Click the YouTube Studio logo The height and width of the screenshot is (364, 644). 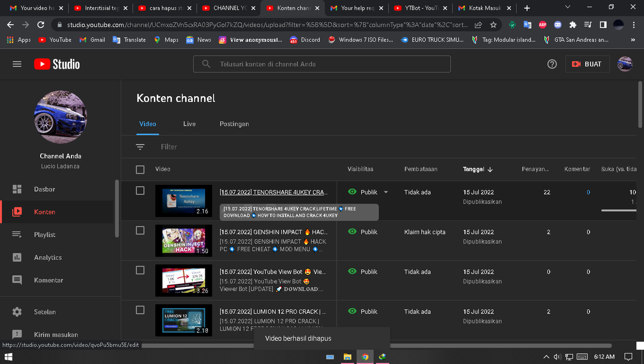[x=57, y=64]
